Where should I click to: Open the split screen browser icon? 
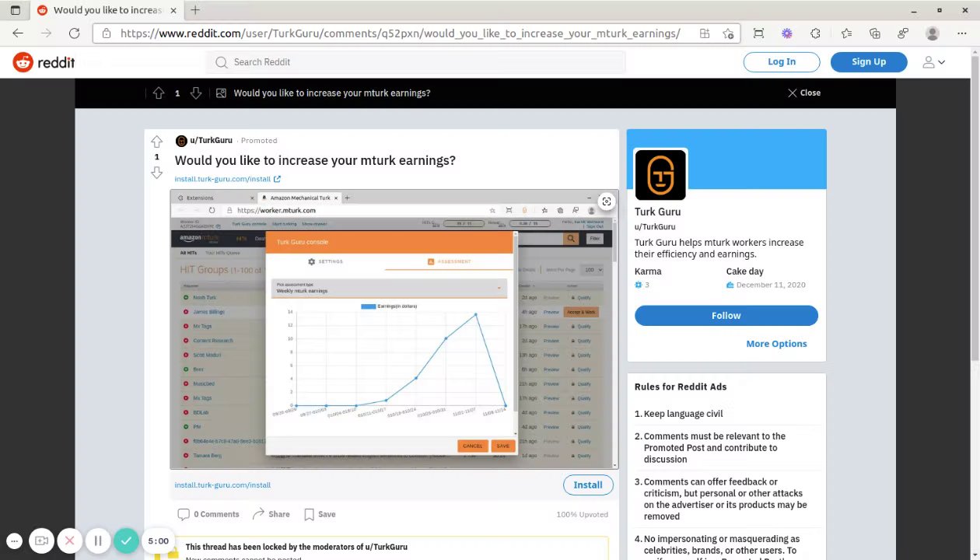click(758, 33)
